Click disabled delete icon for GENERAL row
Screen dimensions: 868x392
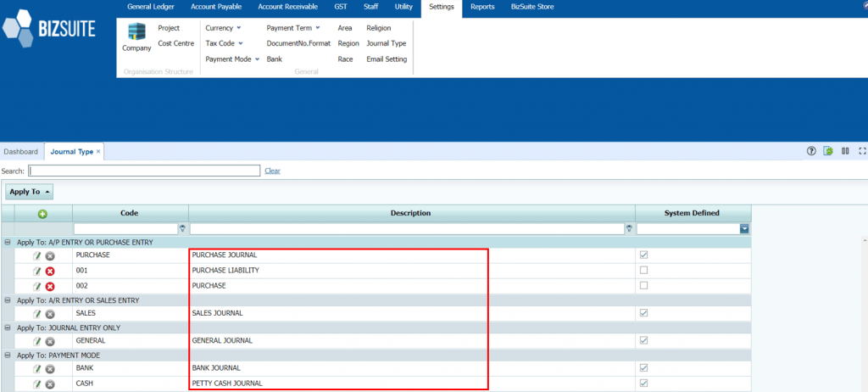(x=50, y=342)
